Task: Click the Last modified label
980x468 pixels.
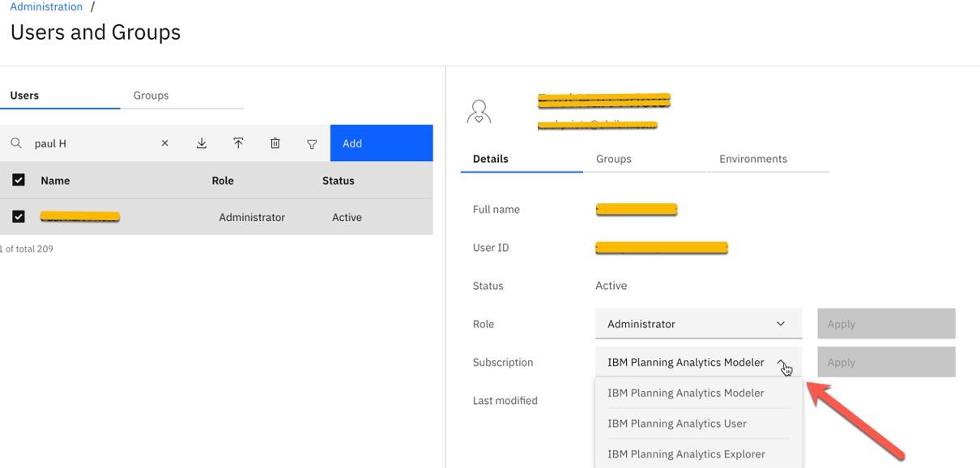Action: tap(505, 400)
